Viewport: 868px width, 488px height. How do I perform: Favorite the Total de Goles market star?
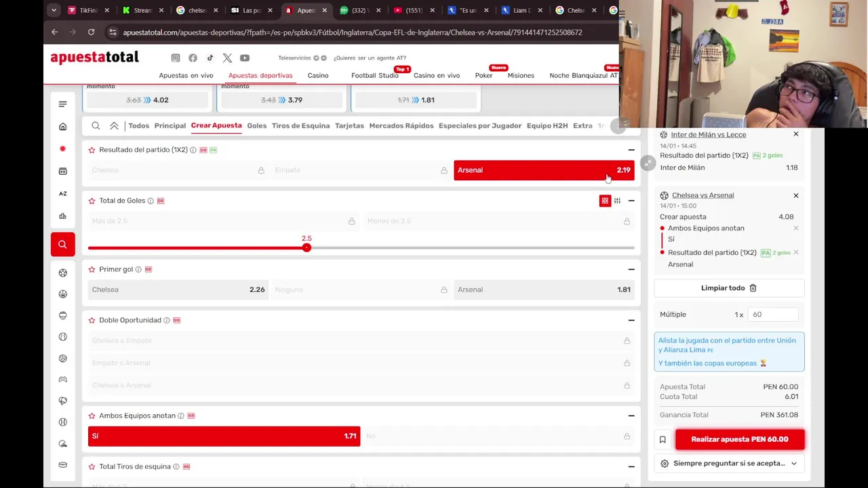pos(92,201)
